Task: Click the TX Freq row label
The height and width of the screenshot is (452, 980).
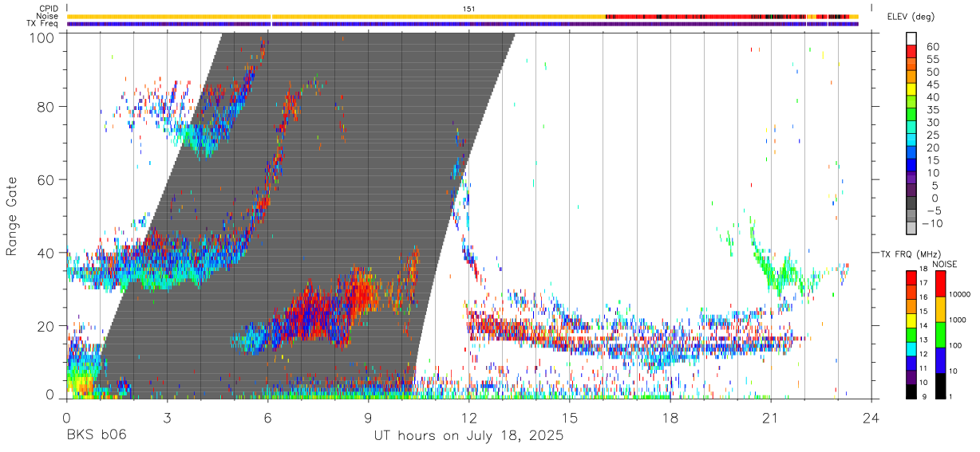Action: click(x=43, y=23)
